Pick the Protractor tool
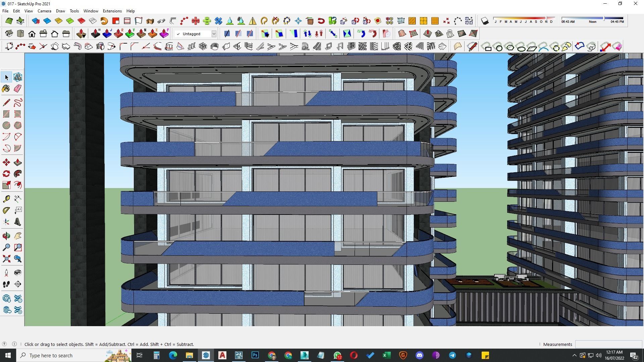This screenshot has height=362, width=644. click(6, 210)
